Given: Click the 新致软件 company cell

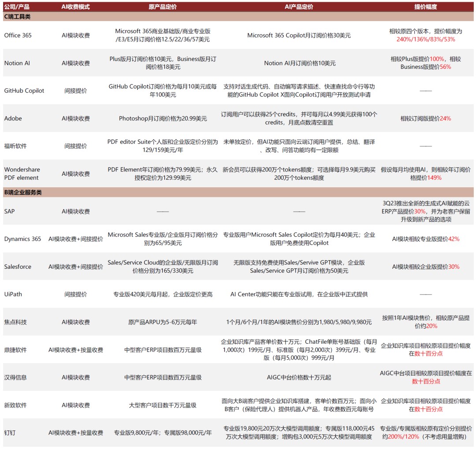Looking at the screenshot, I should (x=15, y=405).
